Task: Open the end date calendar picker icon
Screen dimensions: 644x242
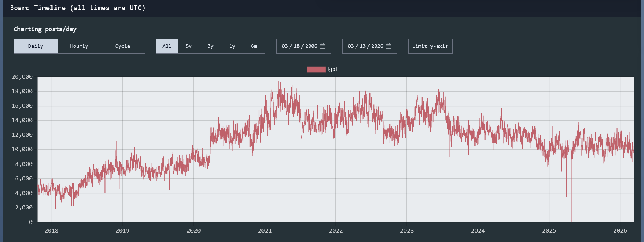Action: click(x=388, y=46)
